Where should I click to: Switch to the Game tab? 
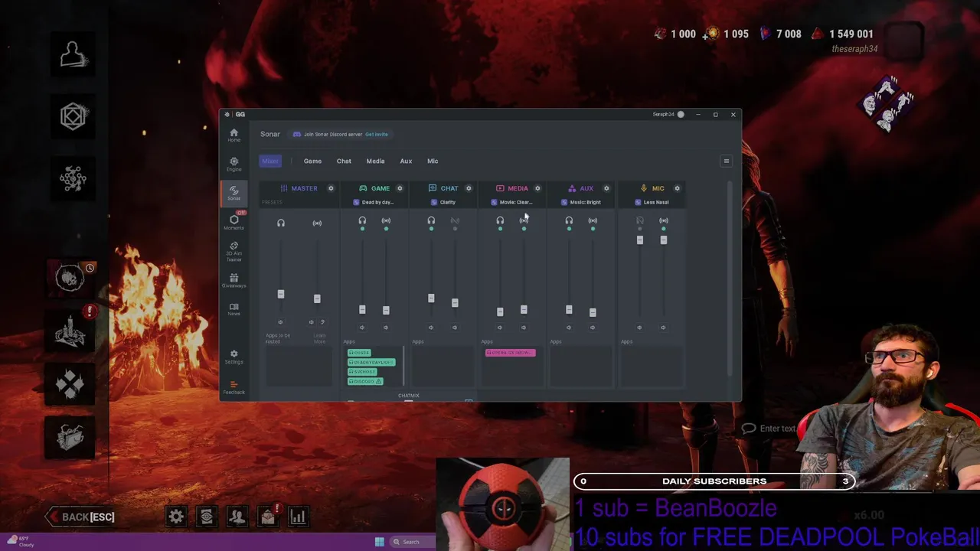pyautogui.click(x=312, y=161)
